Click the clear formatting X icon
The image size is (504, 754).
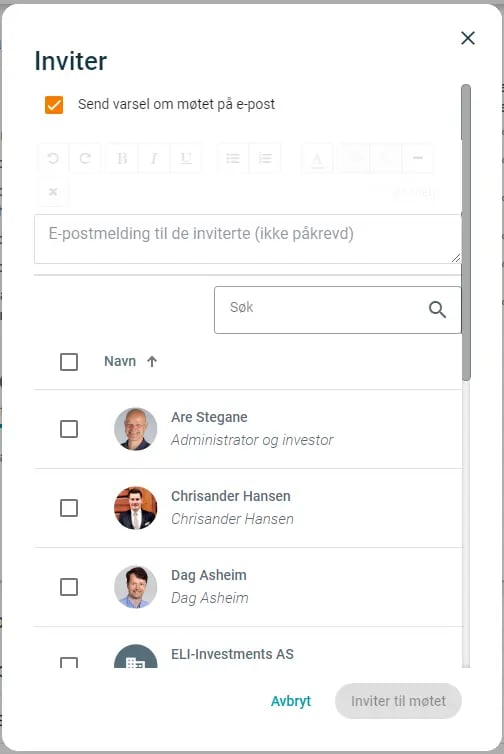click(x=53, y=192)
